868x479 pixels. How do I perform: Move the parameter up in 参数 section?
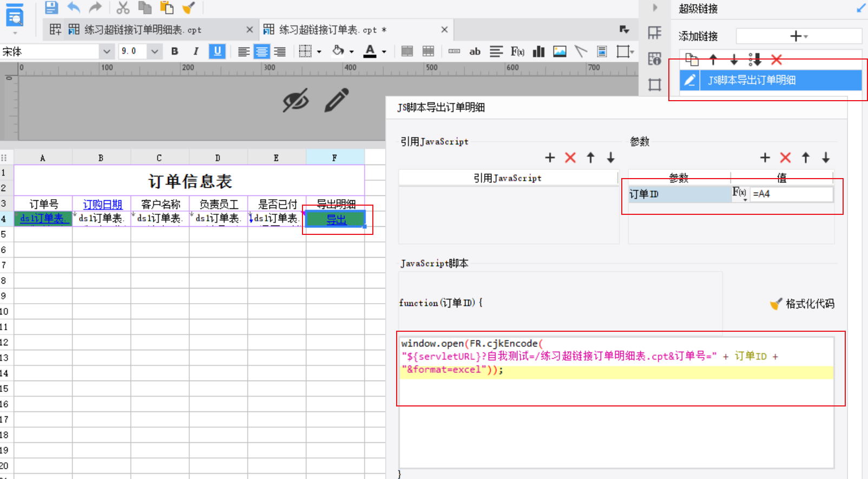(x=806, y=158)
